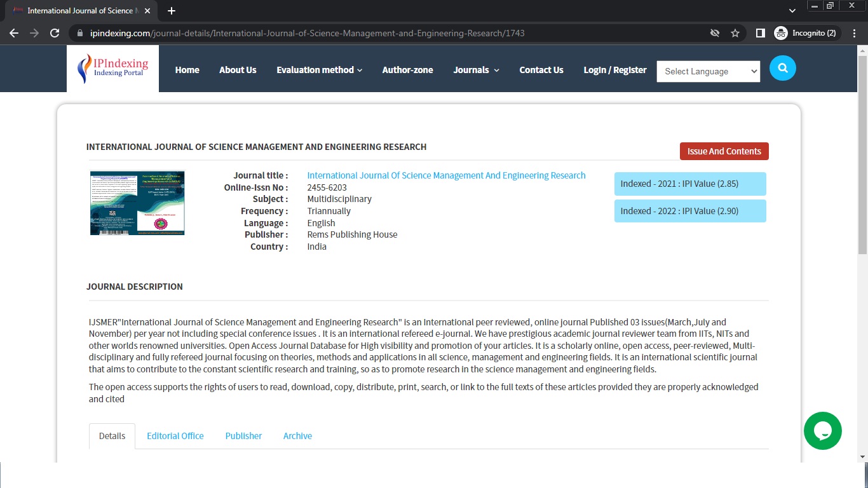Open the Publisher tab

click(243, 436)
